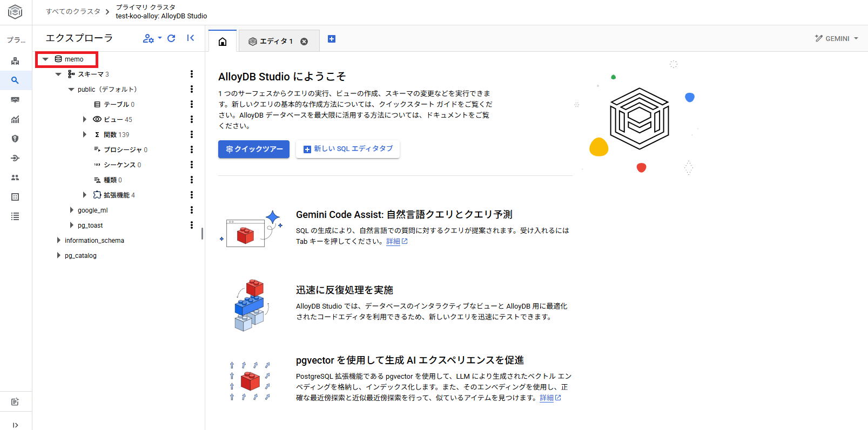The width and height of the screenshot is (868, 430).
Task: Open the more menu for google_ml
Action: pos(191,210)
